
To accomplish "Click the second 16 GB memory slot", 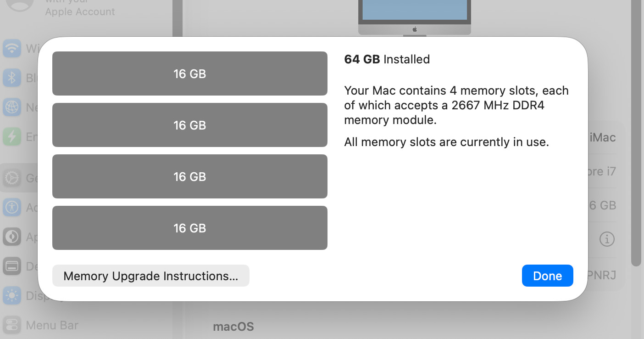I will 189,125.
